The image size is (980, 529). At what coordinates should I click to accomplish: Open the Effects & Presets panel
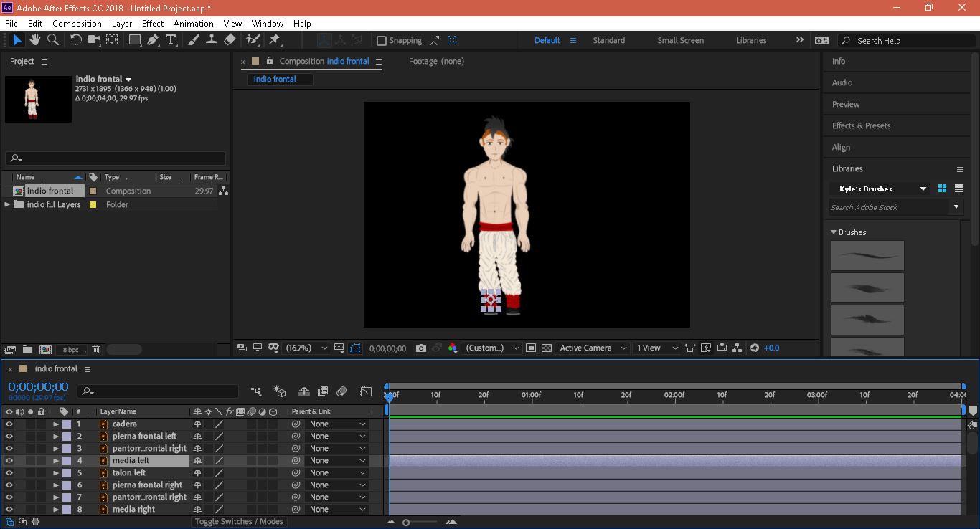click(x=861, y=125)
